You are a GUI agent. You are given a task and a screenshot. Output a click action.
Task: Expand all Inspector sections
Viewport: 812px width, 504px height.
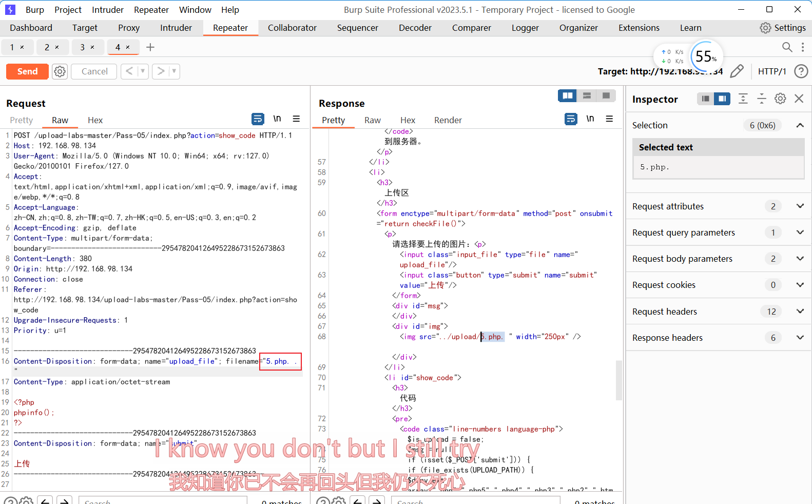click(743, 99)
